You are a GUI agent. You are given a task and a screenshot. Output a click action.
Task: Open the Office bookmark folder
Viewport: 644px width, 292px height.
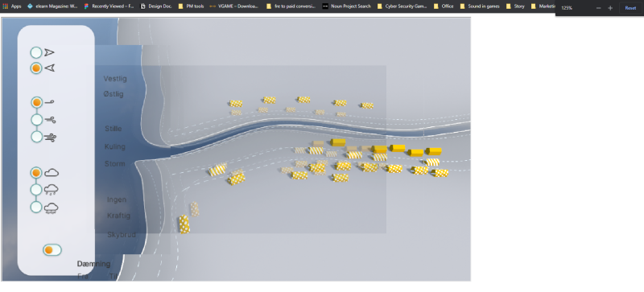(444, 6)
